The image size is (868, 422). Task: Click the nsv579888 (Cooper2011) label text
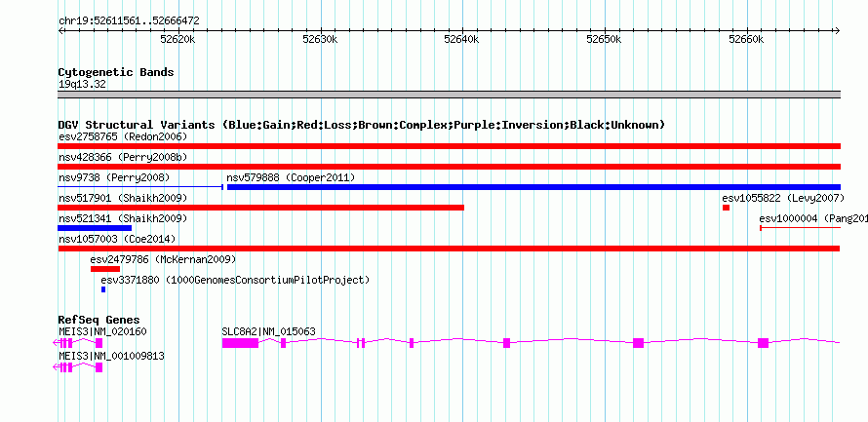292,177
